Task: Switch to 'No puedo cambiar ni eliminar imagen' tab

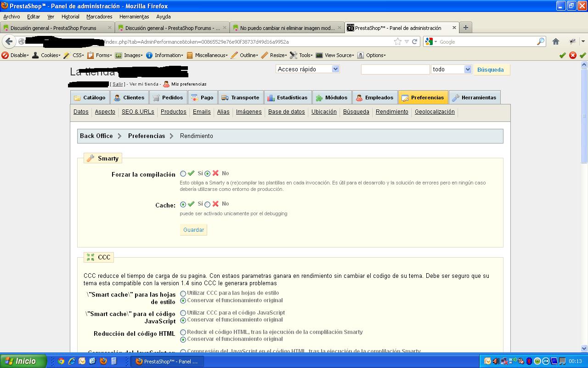Action: click(x=287, y=28)
